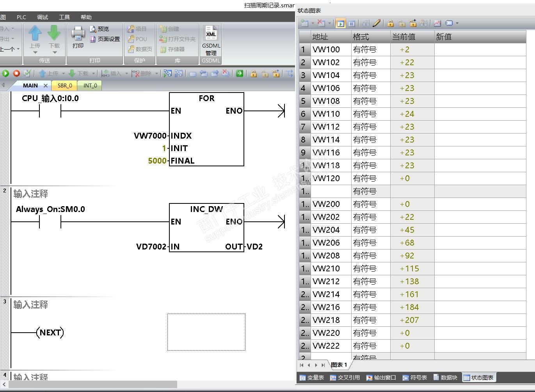Open the Delete Chart dropdown arrow
This screenshot has height=392, width=535.
329,23
